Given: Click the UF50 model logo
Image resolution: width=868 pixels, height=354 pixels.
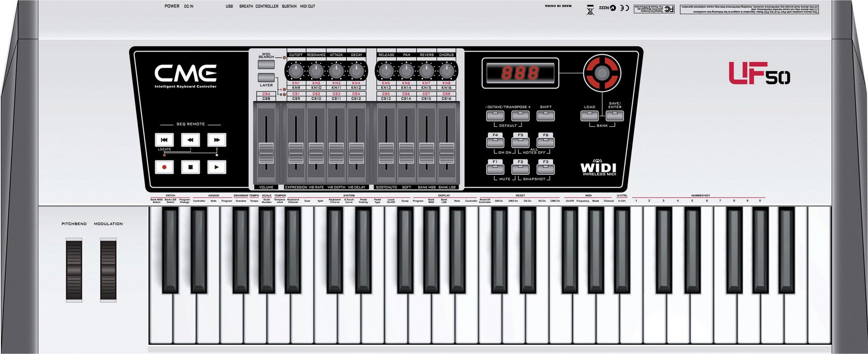Looking at the screenshot, I should (759, 73).
